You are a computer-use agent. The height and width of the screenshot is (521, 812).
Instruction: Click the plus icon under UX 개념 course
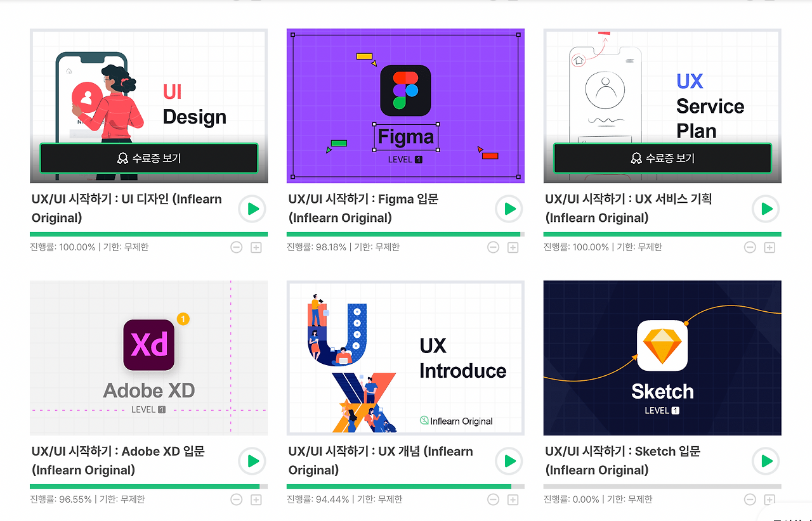[x=513, y=499]
